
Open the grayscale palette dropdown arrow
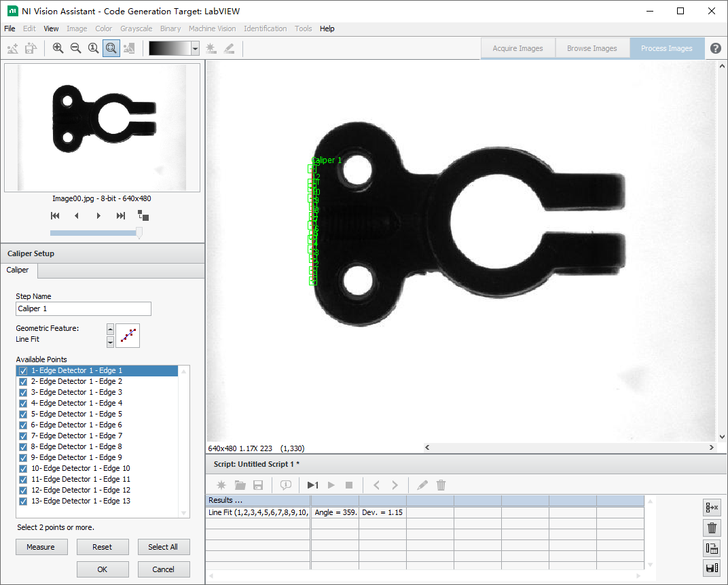196,48
